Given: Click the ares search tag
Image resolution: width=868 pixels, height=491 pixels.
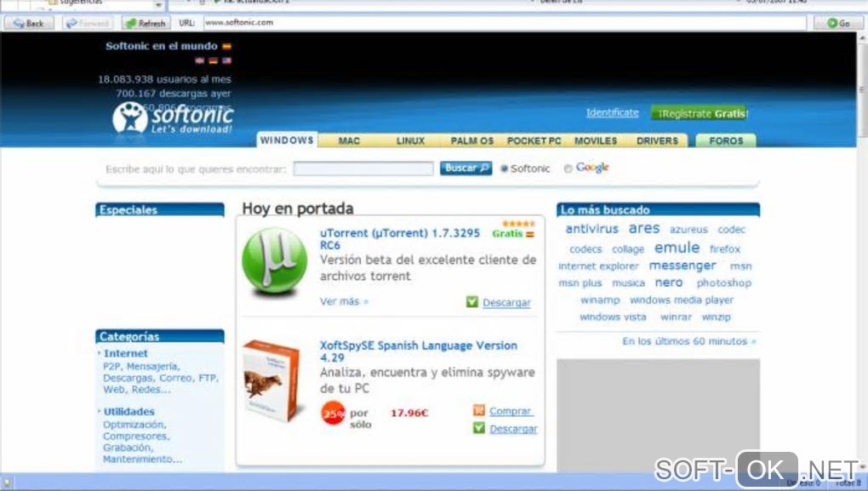Looking at the screenshot, I should tap(644, 228).
